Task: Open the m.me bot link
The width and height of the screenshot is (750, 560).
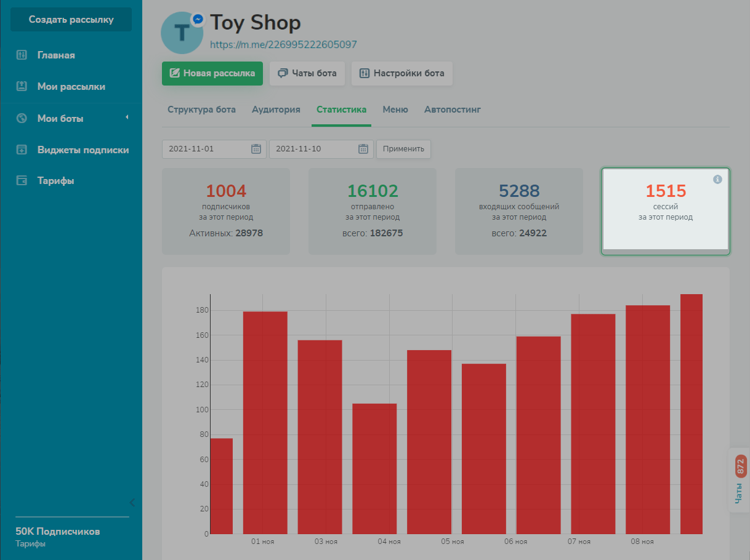Action: coord(283,44)
